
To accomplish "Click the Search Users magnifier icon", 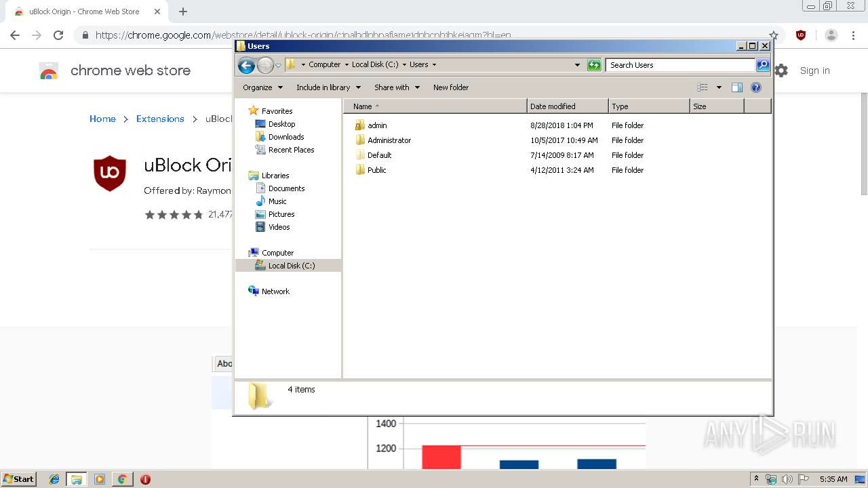I will click(x=763, y=65).
